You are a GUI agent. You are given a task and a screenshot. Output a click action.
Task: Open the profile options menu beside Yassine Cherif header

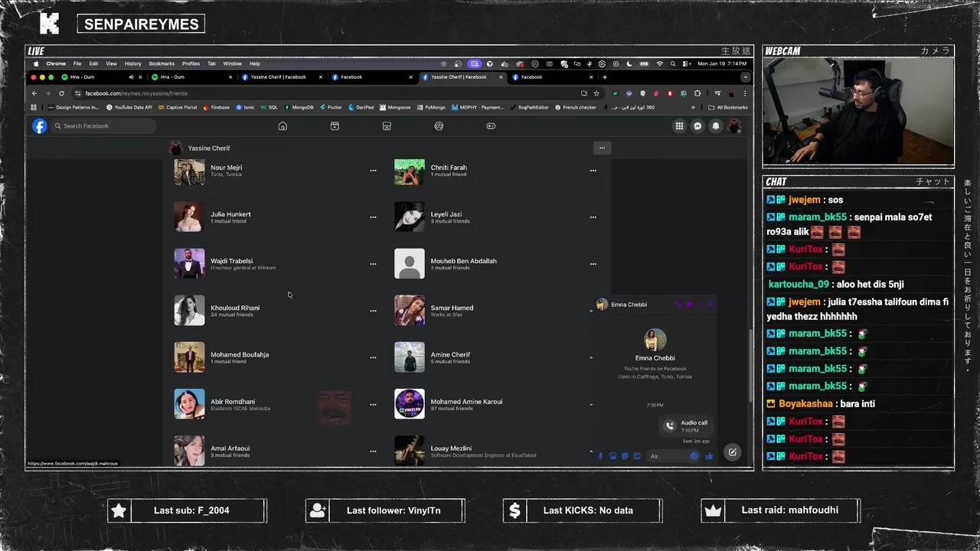(602, 148)
